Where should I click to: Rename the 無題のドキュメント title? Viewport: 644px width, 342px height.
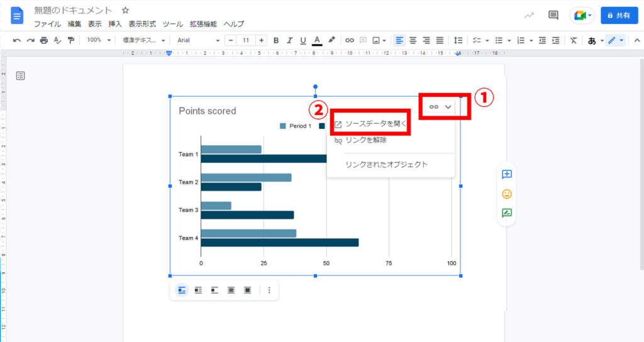coord(73,10)
